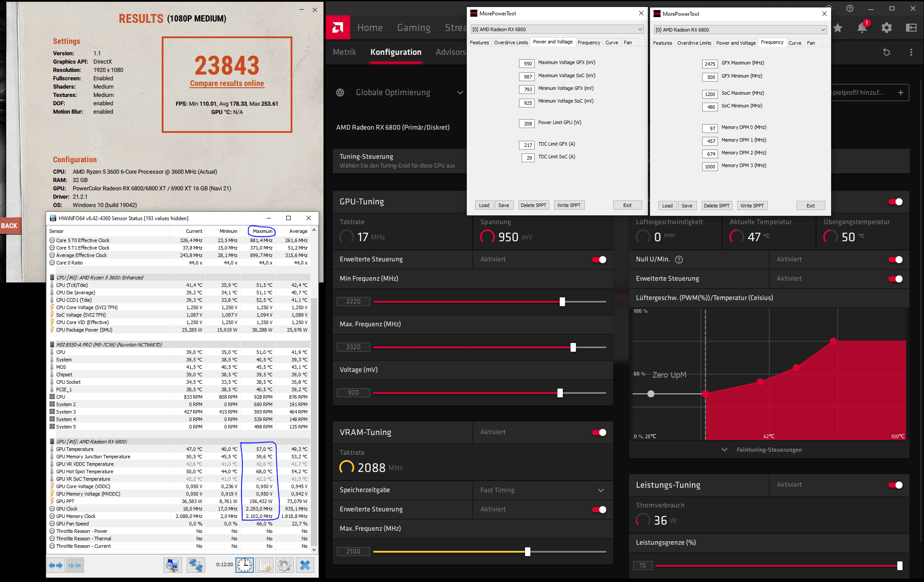Open the help question mark in Radeon title bar
Image resolution: width=924 pixels, height=582 pixels.
850,8
